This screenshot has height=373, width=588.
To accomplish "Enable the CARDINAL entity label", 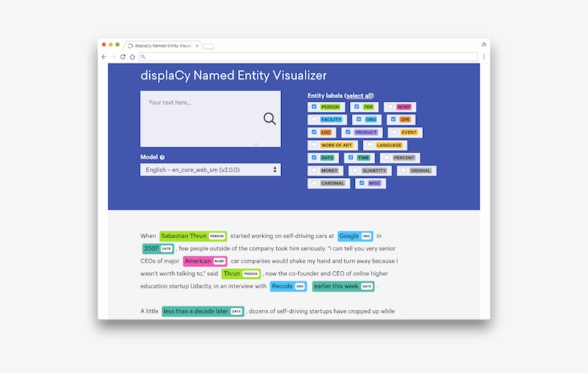I will (314, 183).
